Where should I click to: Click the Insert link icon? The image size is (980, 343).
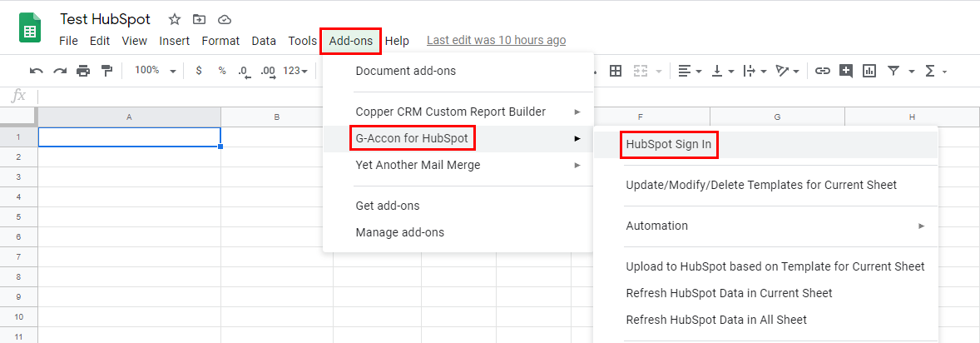(x=823, y=71)
